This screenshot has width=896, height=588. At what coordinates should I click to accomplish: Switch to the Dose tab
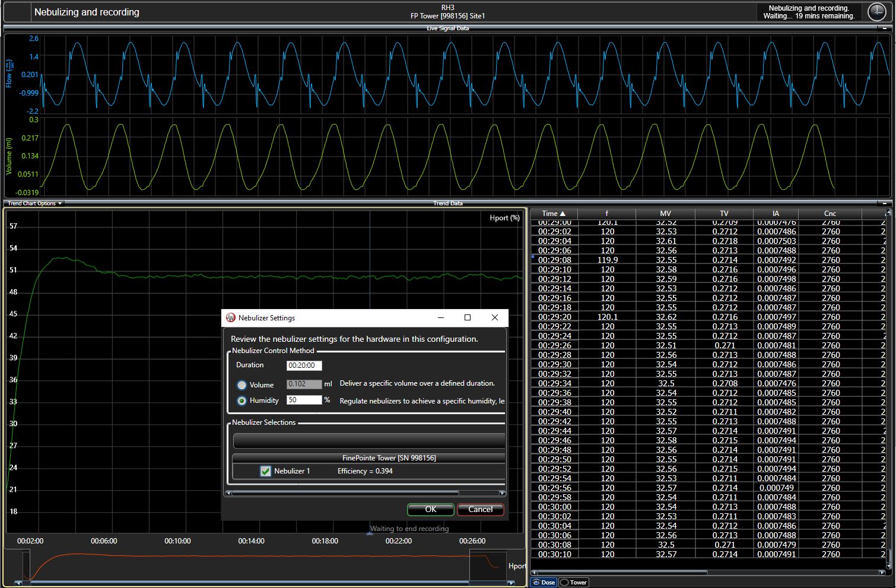click(543, 582)
